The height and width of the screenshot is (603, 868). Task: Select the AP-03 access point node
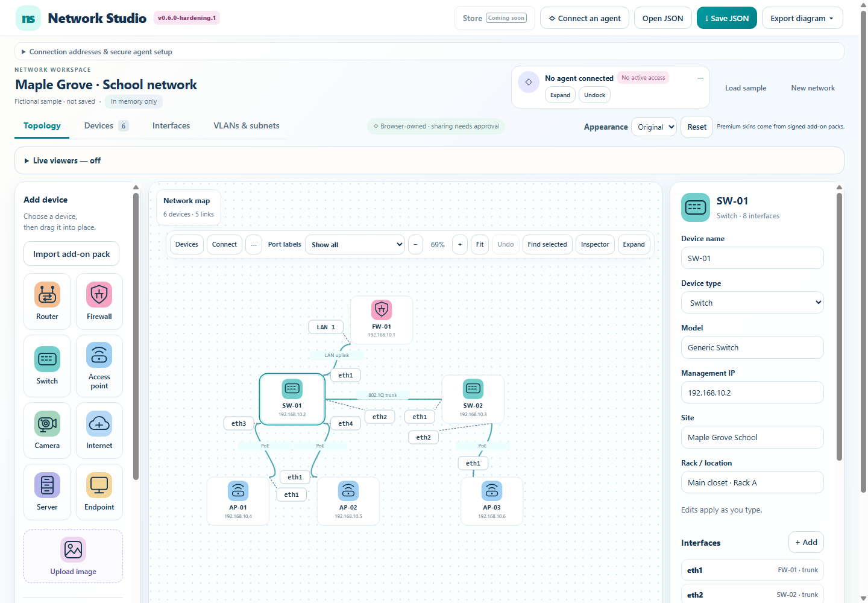click(x=492, y=501)
